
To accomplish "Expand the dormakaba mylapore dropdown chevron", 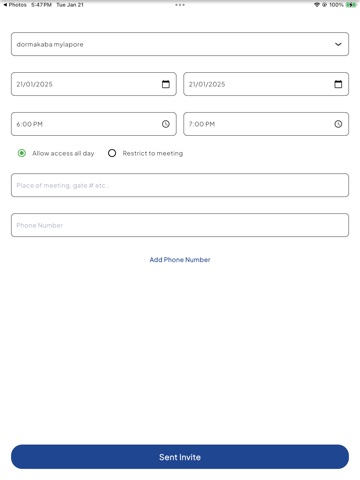I will [338, 44].
